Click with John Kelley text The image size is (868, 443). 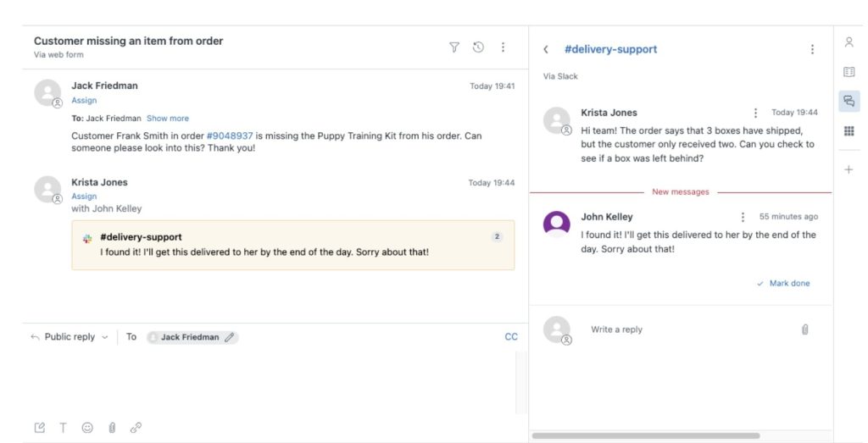coord(106,208)
